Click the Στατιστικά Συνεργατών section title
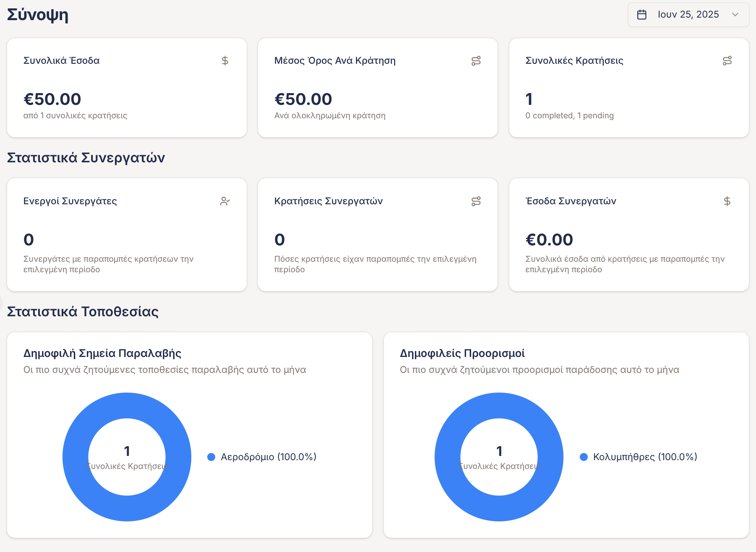 coord(86,158)
